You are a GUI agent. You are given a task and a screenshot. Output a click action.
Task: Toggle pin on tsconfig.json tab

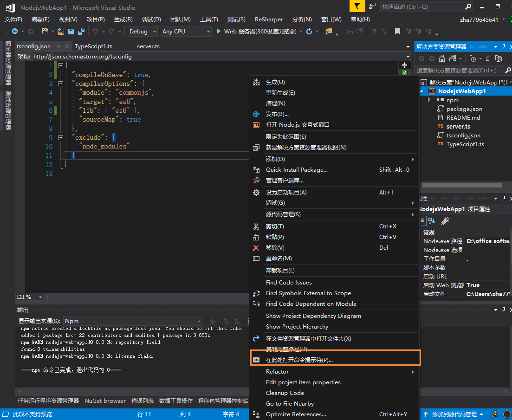pyautogui.click(x=58, y=46)
